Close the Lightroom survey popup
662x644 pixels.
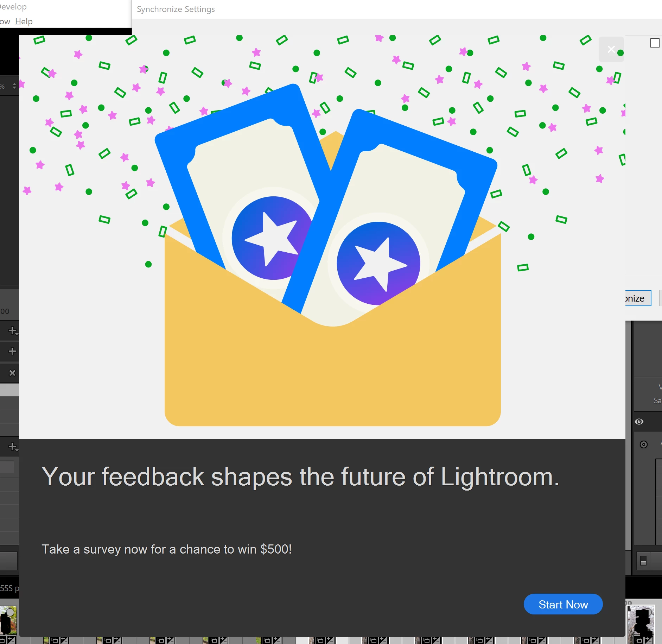(611, 49)
